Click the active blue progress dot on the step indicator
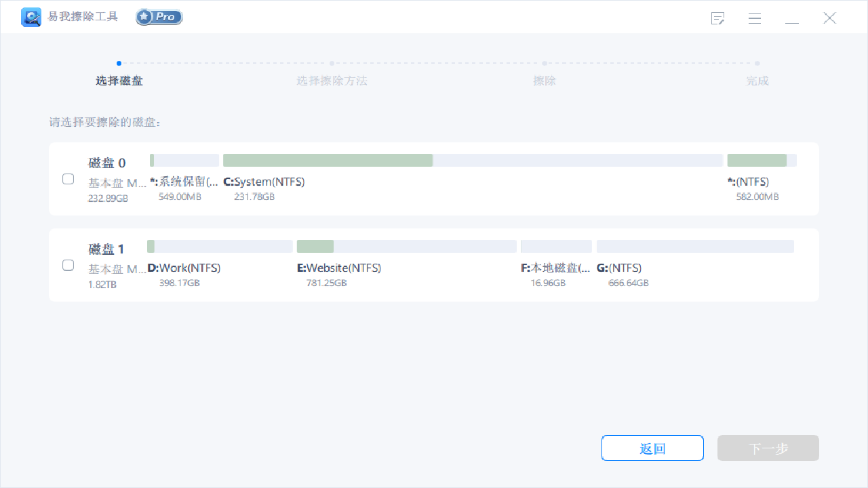This screenshot has height=488, width=868. pyautogui.click(x=119, y=62)
